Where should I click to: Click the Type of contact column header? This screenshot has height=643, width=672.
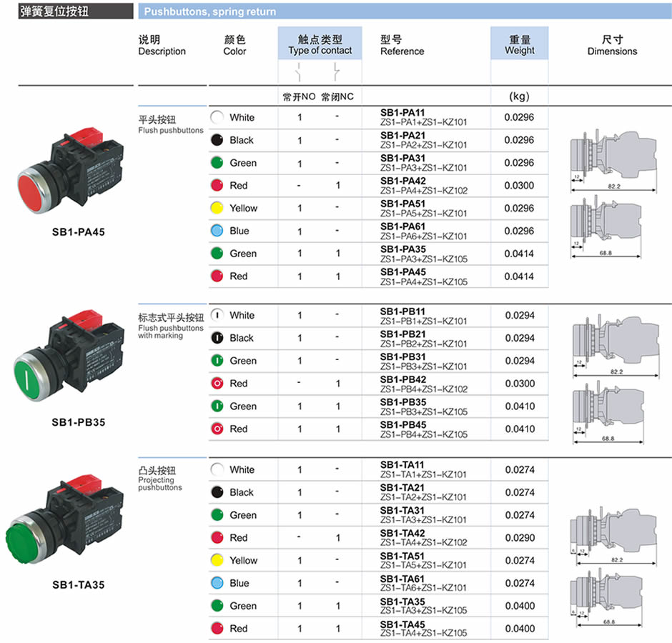point(320,45)
